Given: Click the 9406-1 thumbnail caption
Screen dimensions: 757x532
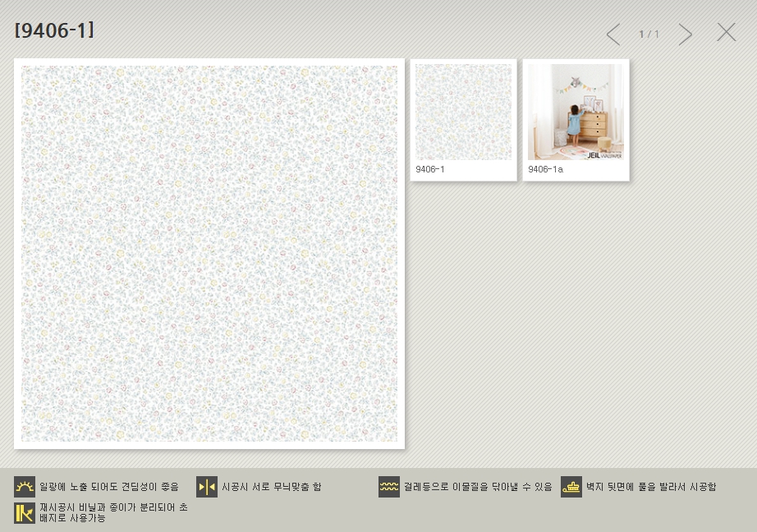Looking at the screenshot, I should coord(430,169).
